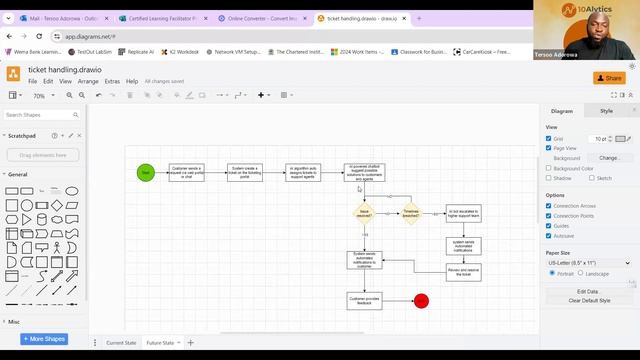640x360 pixels.
Task: Add to scratchpad with plus icon
Action: (x=62, y=136)
